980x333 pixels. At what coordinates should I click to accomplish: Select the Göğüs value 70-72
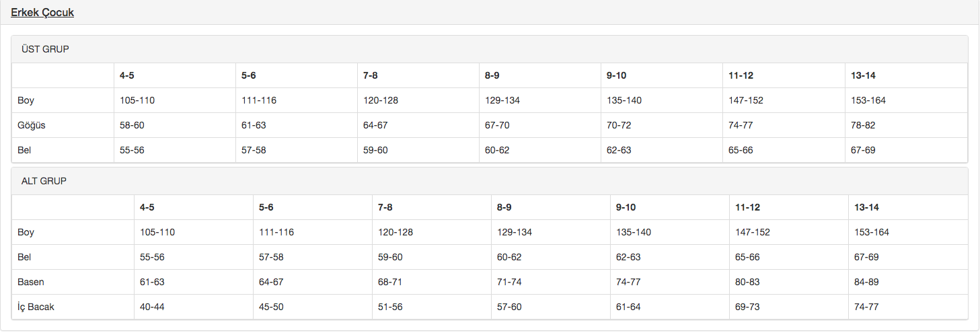point(619,125)
